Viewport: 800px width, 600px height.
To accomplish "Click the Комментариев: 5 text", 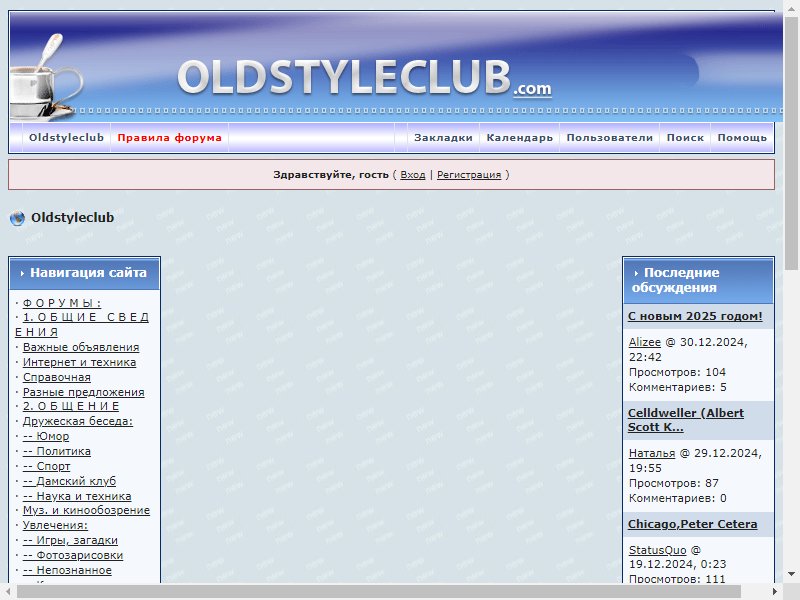I will [x=678, y=387].
